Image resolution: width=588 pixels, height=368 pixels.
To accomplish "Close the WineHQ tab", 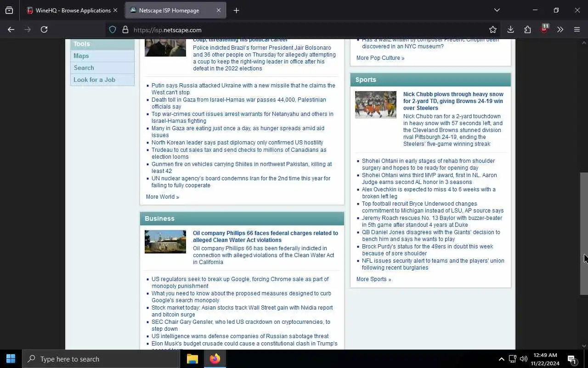I will pos(115,10).
